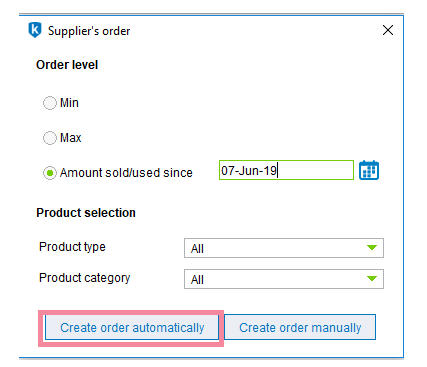Image resolution: width=427 pixels, height=367 pixels.
Task: Open the Product category combo box showing All
Action: (x=284, y=279)
